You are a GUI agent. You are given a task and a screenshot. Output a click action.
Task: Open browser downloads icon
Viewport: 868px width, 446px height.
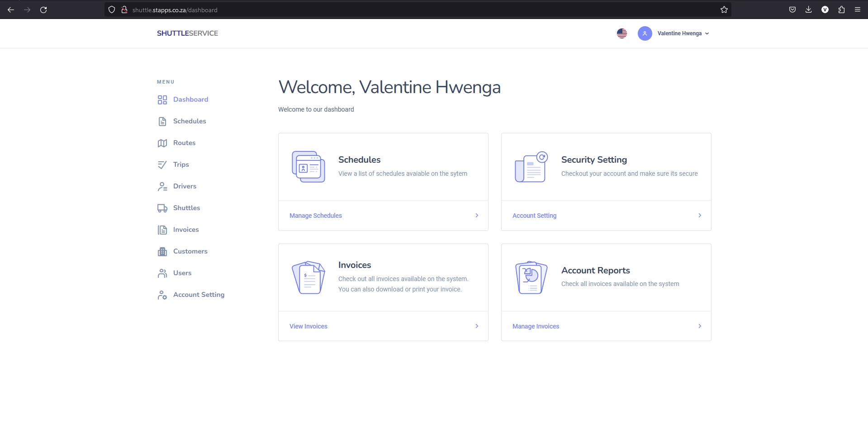click(809, 9)
